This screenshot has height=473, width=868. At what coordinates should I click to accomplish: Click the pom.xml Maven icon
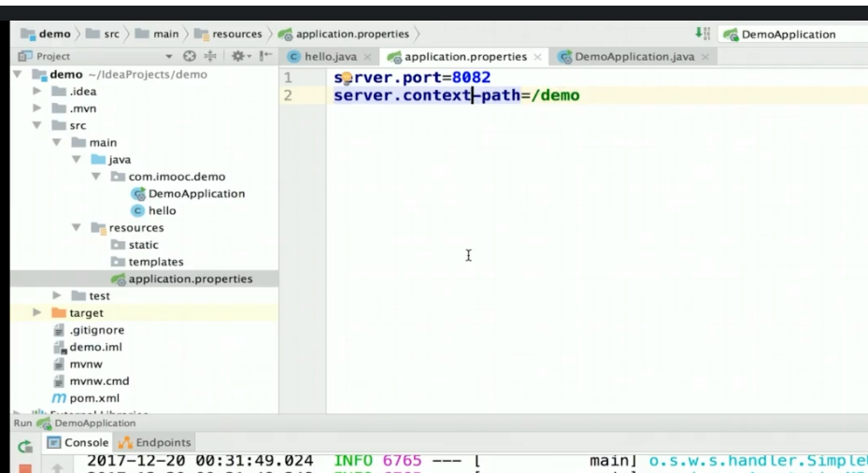58,398
